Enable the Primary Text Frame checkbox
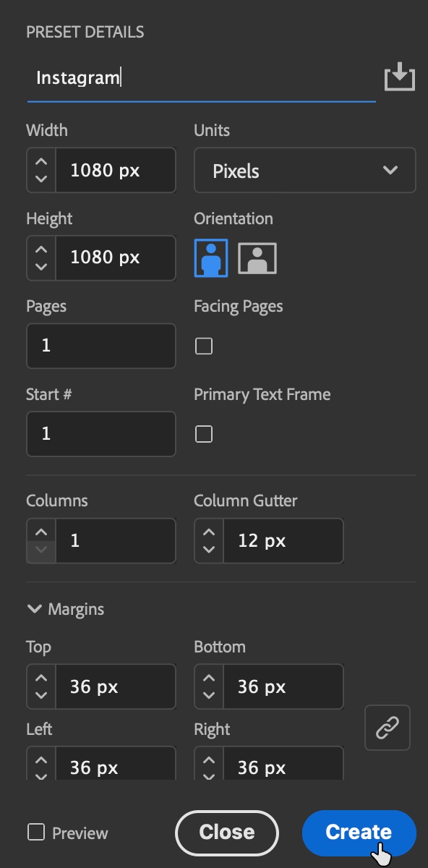This screenshot has height=868, width=428. coord(204,434)
